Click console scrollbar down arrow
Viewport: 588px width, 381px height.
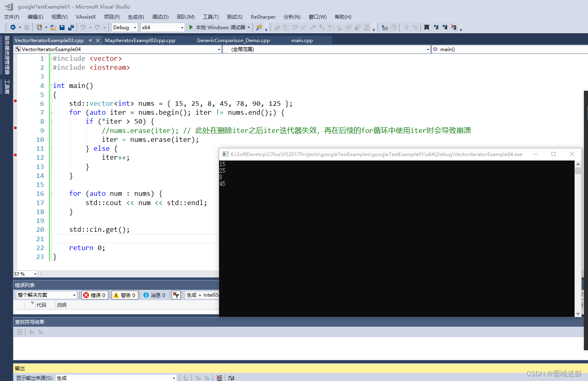click(x=578, y=313)
